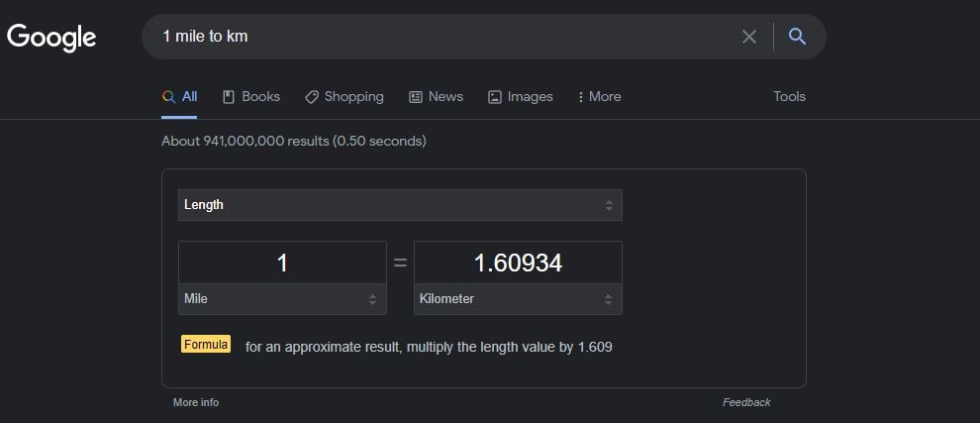This screenshot has width=980, height=423.
Task: Click the result field showing 1.60934
Action: coord(518,263)
